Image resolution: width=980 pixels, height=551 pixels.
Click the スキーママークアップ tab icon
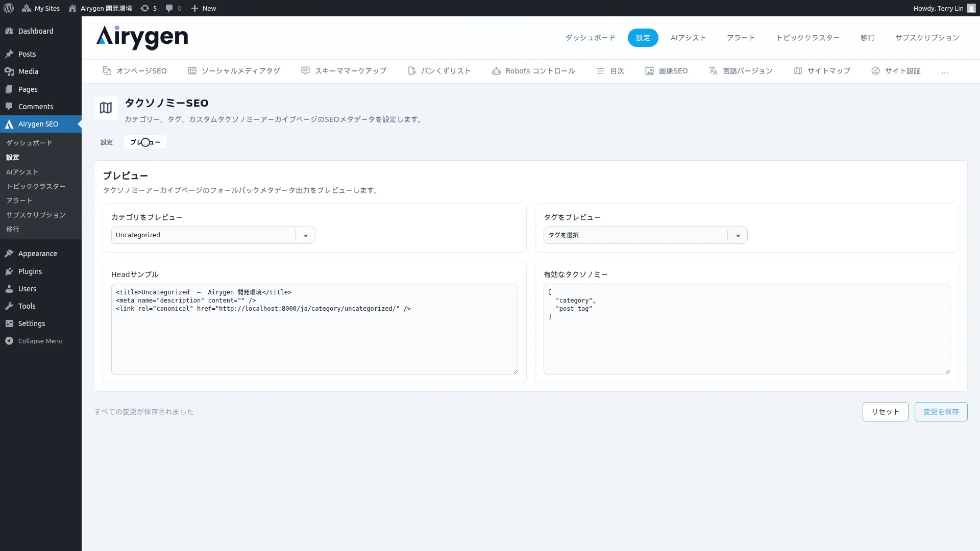(305, 71)
